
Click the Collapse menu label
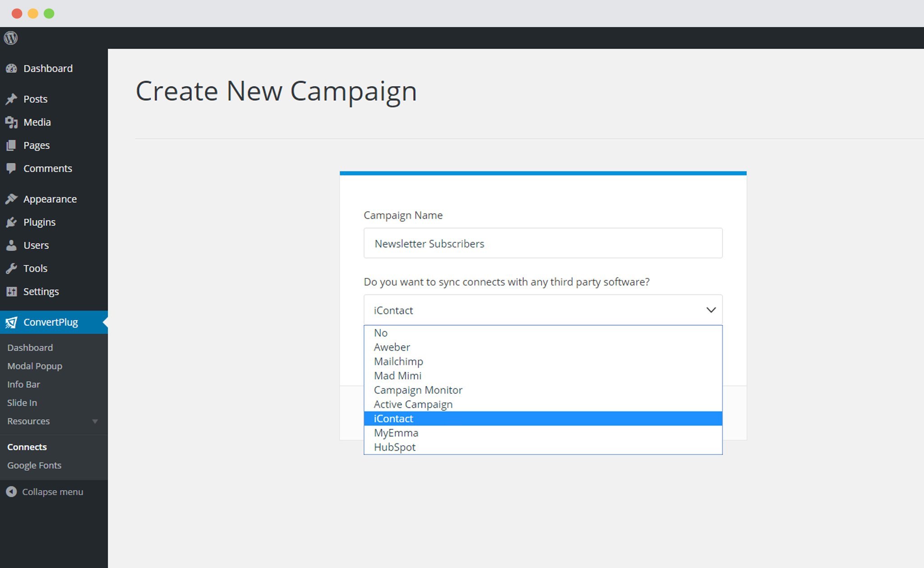tap(53, 492)
